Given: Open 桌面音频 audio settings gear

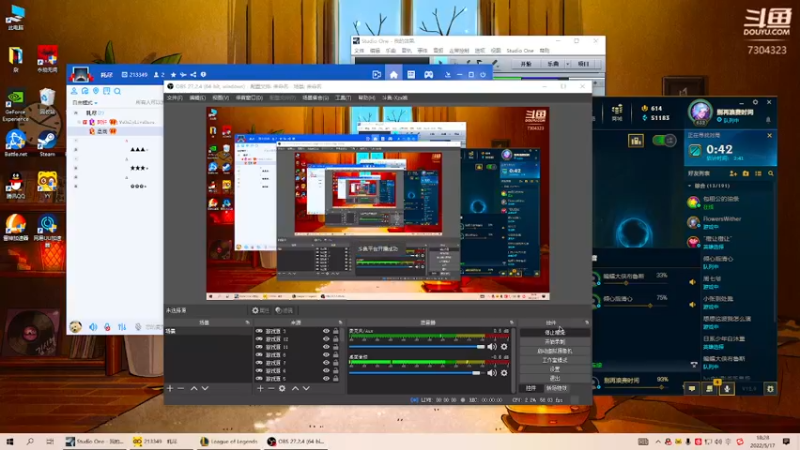Looking at the screenshot, I should pos(504,372).
